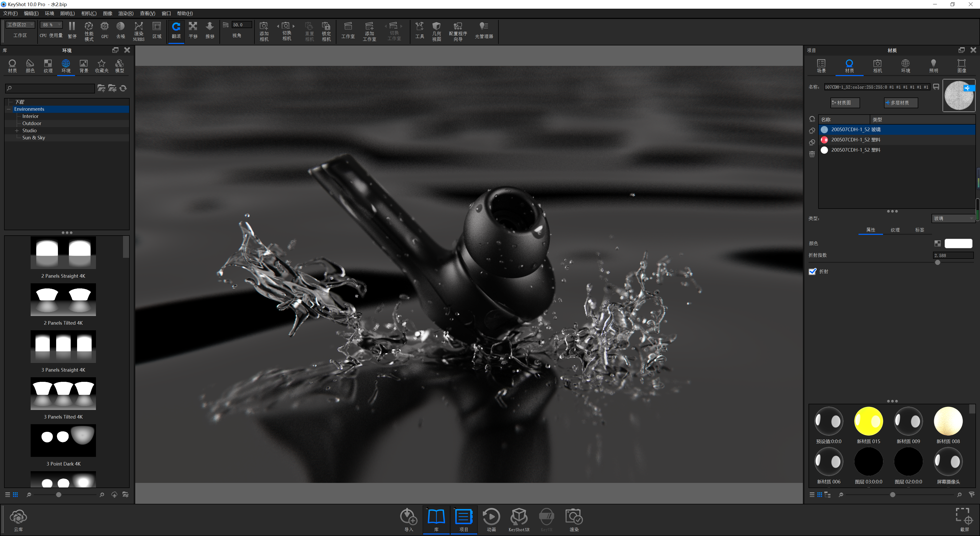The height and width of the screenshot is (536, 980).
Task: Click the 多层材质 multi-material button
Action: pyautogui.click(x=900, y=103)
